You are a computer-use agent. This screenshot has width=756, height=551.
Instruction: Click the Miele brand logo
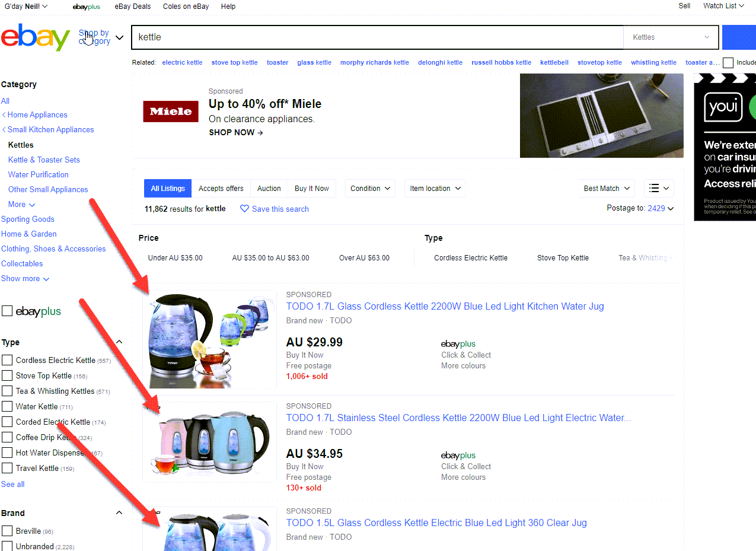(x=171, y=112)
